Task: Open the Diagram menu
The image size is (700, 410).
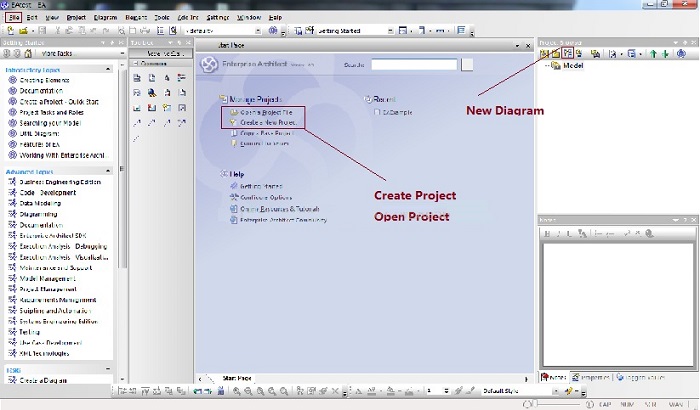Action: [105, 17]
